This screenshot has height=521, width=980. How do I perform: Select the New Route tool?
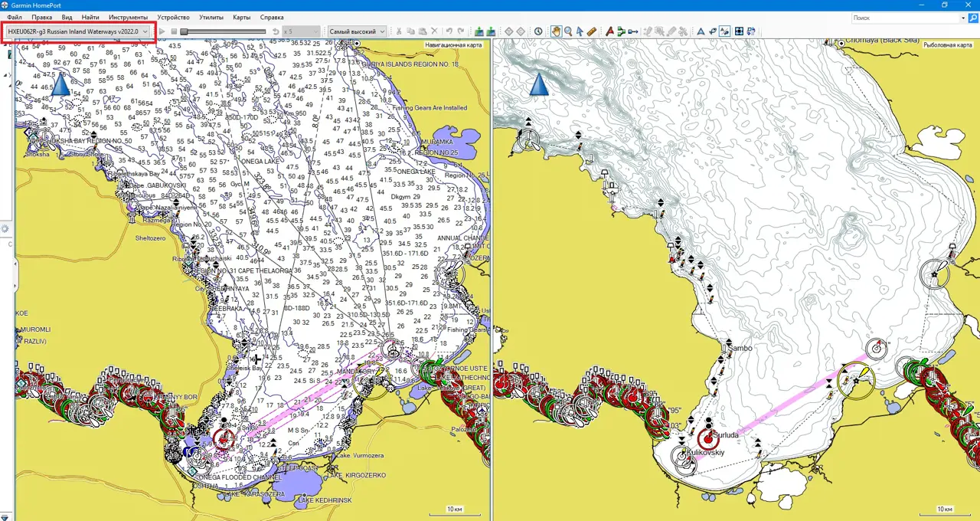[621, 31]
